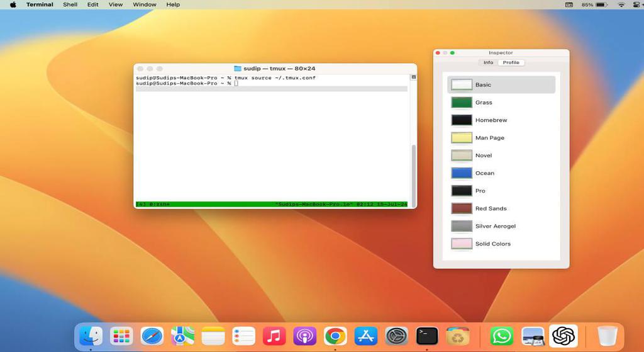Switch to the Info tab in Inspector
Viewport: 644px width, 352px height.
point(488,63)
